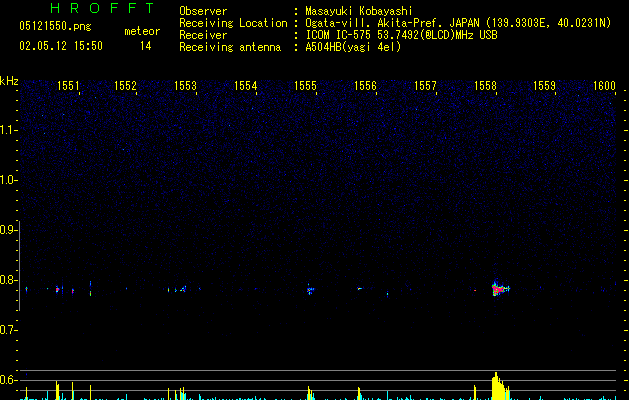This screenshot has width=629, height=400.
Task: Click the Receiver field label
Action: [x=203, y=35]
